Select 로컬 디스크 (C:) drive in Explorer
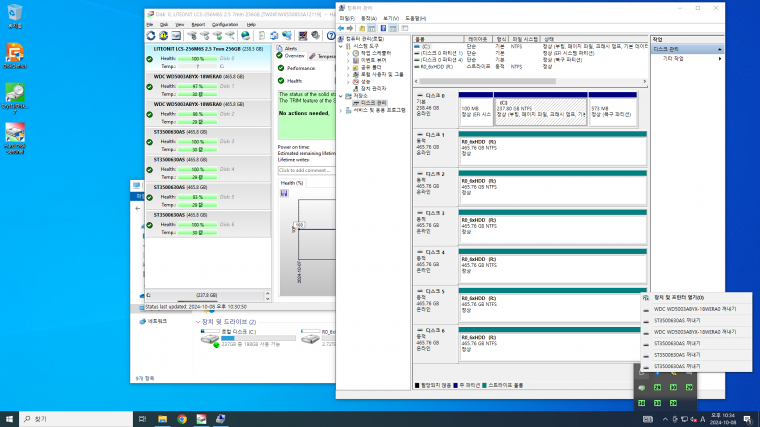 pyautogui.click(x=248, y=338)
